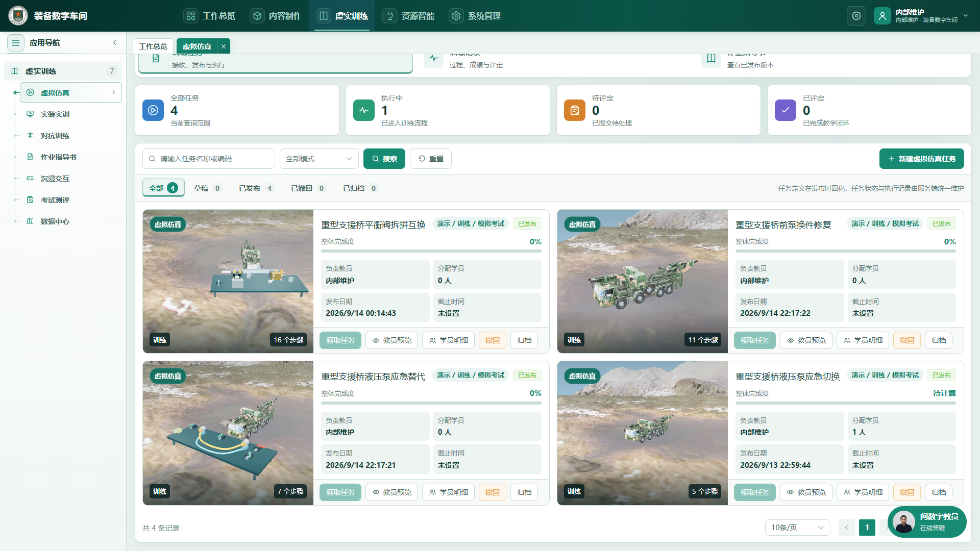
Task: Open the 全部模式 dropdown
Action: pyautogui.click(x=320, y=159)
